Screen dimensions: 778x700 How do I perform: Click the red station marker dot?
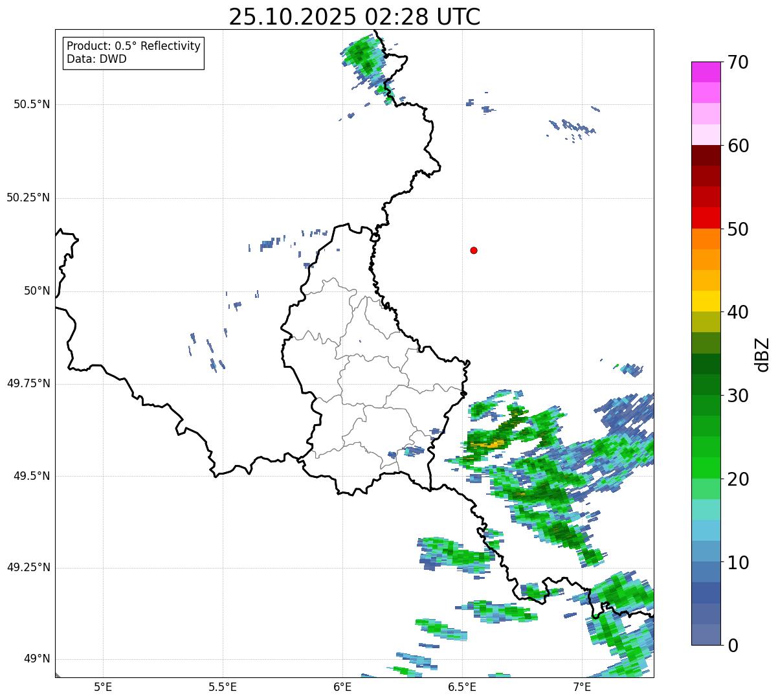[x=474, y=251]
